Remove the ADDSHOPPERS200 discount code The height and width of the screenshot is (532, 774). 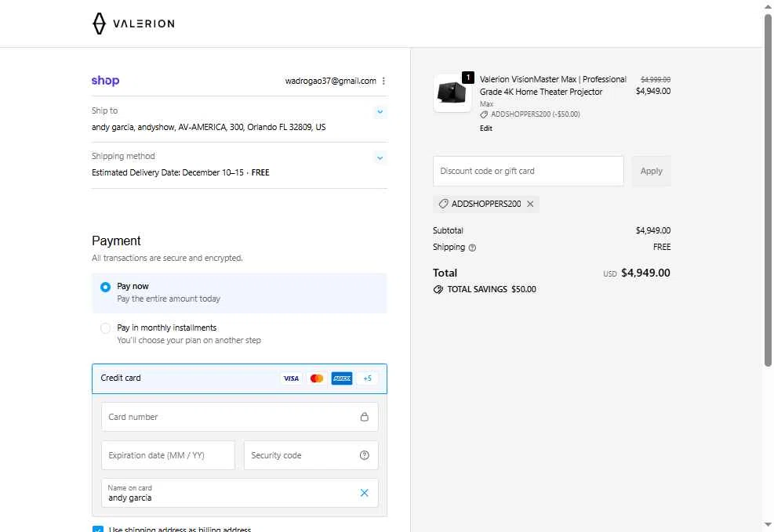pyautogui.click(x=530, y=204)
